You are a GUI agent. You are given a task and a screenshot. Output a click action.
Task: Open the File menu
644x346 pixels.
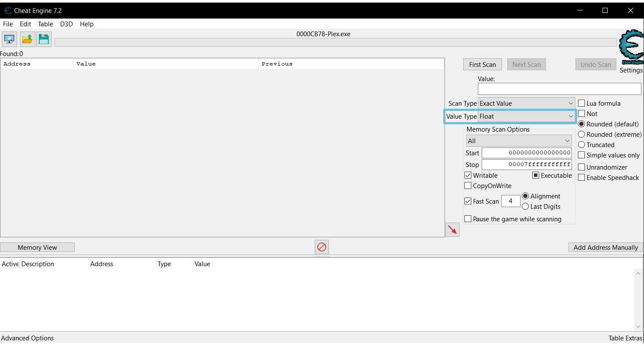coord(8,24)
